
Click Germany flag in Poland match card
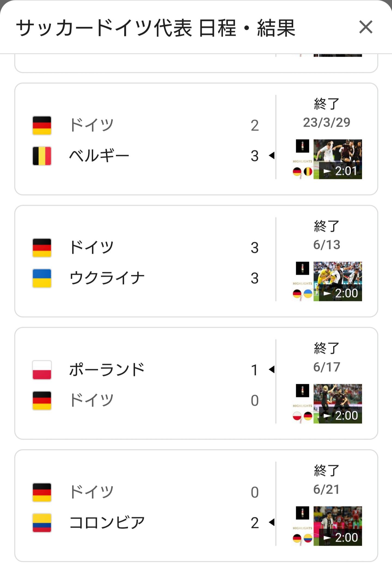[42, 400]
